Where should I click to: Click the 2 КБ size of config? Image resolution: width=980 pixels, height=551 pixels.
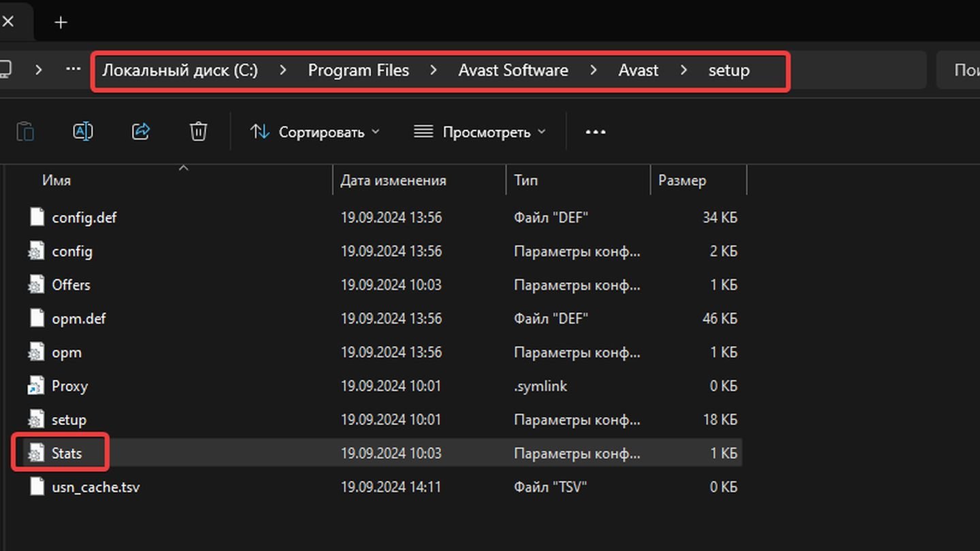tap(723, 251)
